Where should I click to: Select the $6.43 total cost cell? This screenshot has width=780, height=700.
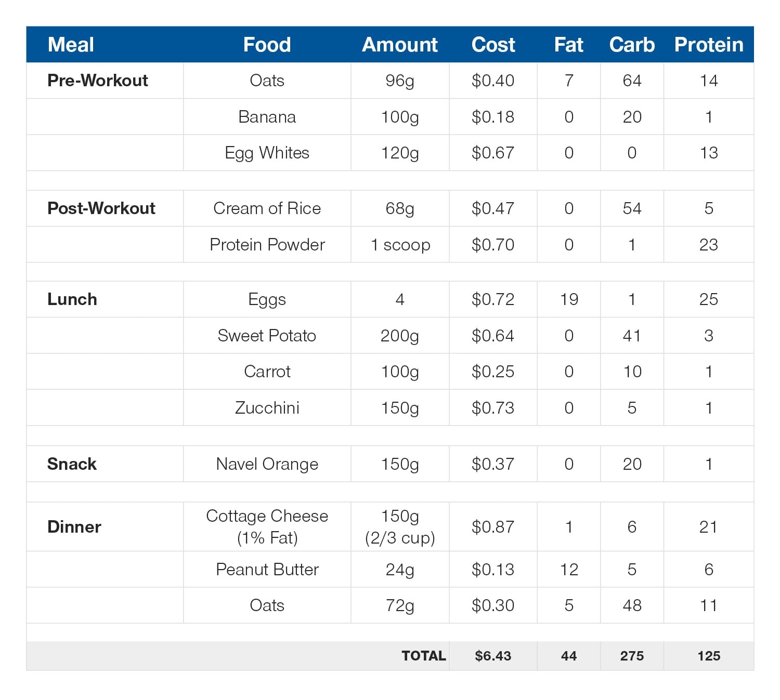[x=493, y=656]
